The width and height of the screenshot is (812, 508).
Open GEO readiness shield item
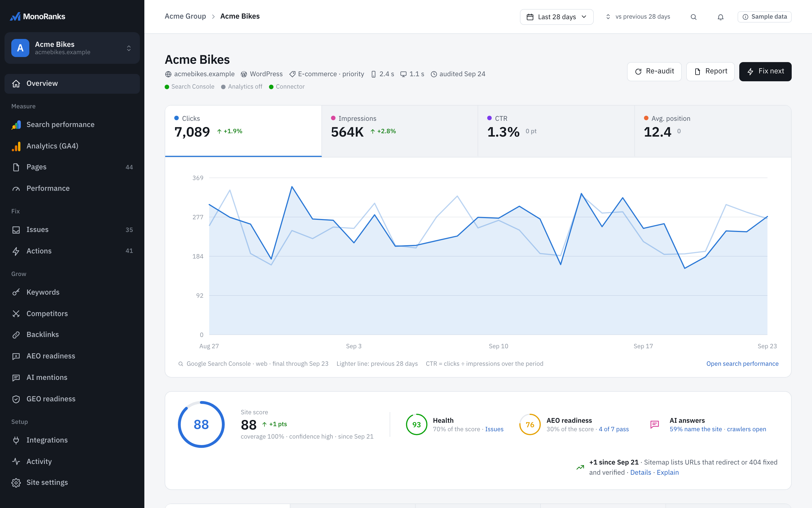tap(72, 399)
